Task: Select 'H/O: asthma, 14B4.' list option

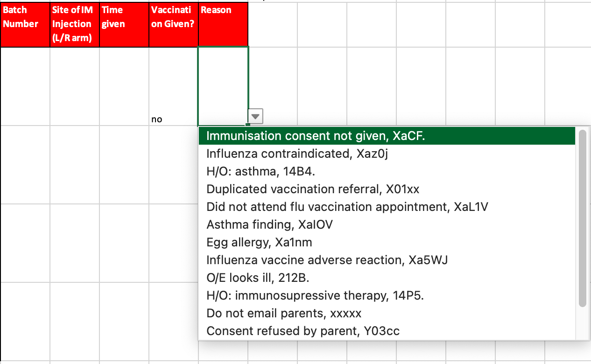Action: point(260,171)
